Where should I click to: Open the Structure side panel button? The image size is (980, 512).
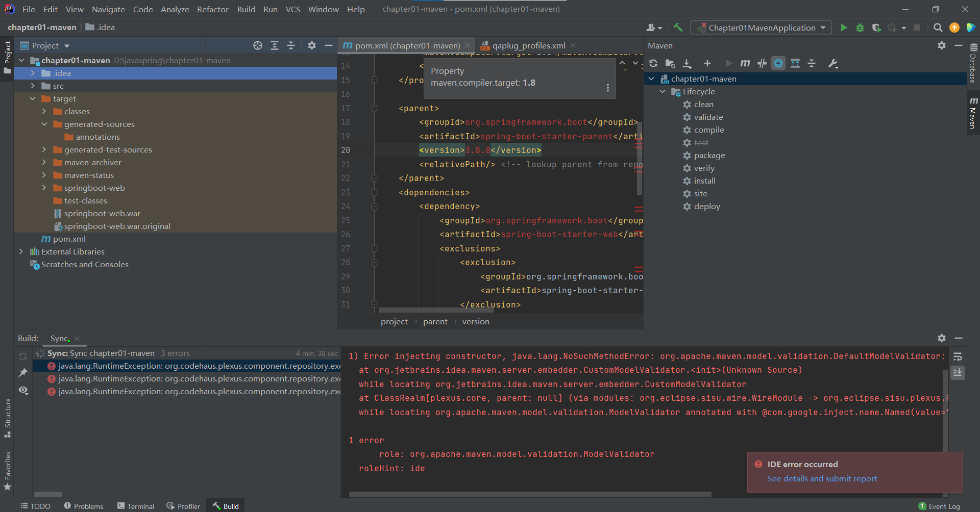pos(7,418)
